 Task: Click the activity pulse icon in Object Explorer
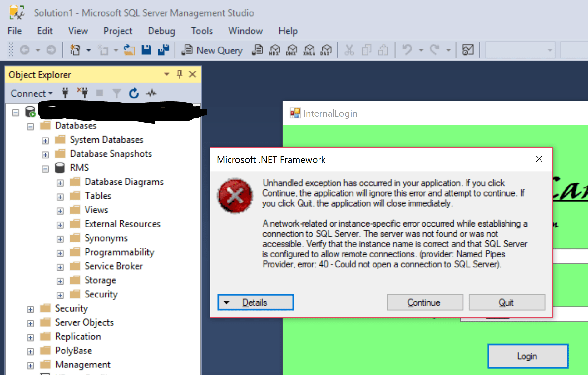coord(151,93)
